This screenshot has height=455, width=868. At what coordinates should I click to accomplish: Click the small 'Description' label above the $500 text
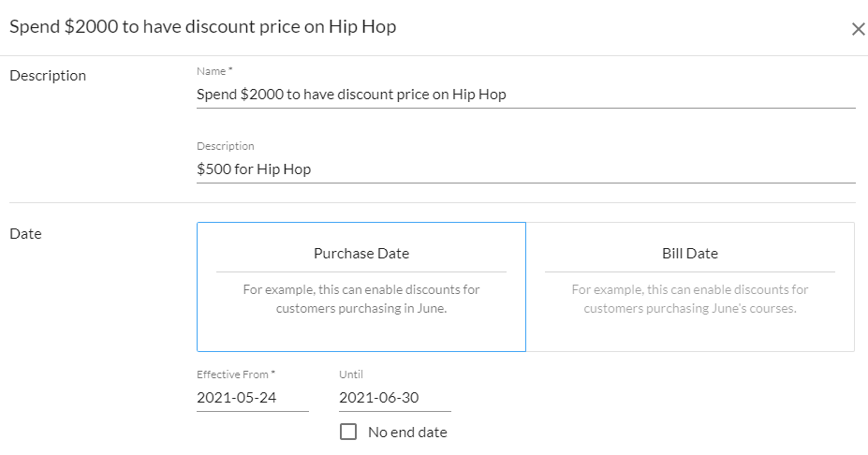tap(225, 146)
